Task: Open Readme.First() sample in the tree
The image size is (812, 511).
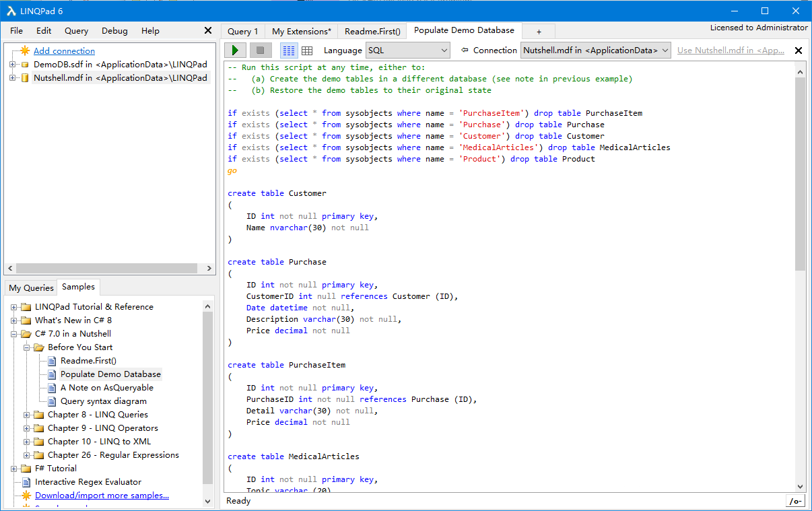Action: [x=88, y=361]
